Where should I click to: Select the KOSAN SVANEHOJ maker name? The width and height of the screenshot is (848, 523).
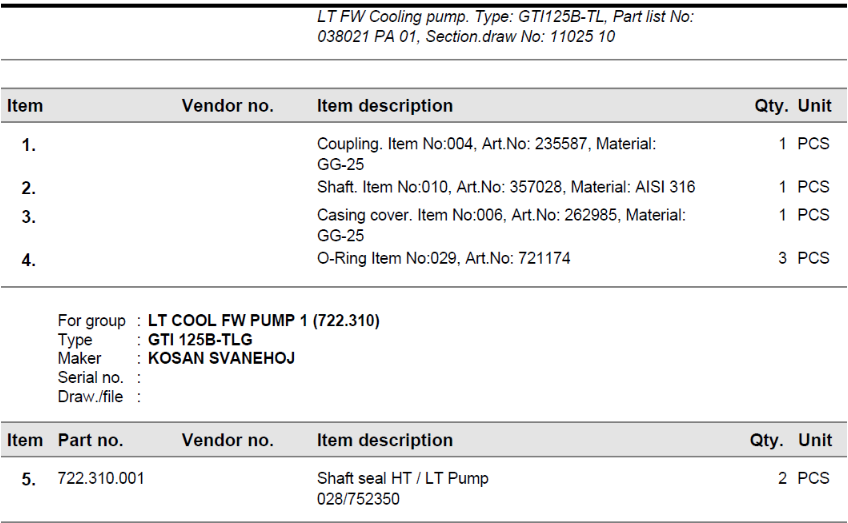tap(221, 358)
